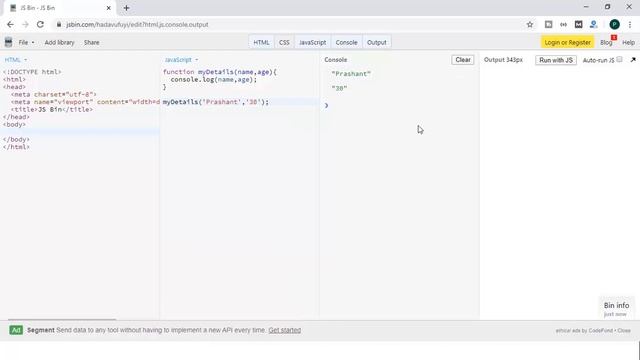Image resolution: width=640 pixels, height=360 pixels.
Task: Toggle the Auto-run JS checkbox
Action: pyautogui.click(x=620, y=60)
